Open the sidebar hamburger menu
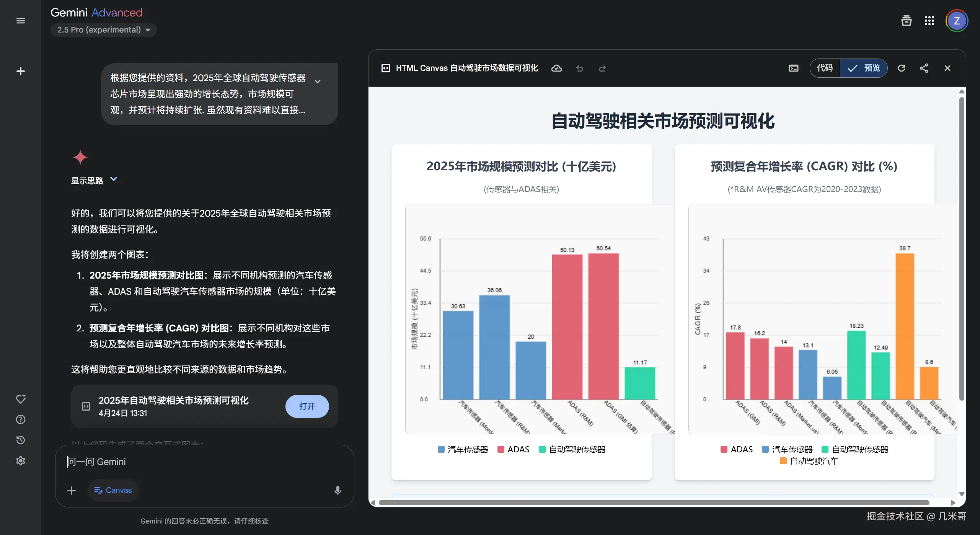980x535 pixels. pyautogui.click(x=20, y=20)
